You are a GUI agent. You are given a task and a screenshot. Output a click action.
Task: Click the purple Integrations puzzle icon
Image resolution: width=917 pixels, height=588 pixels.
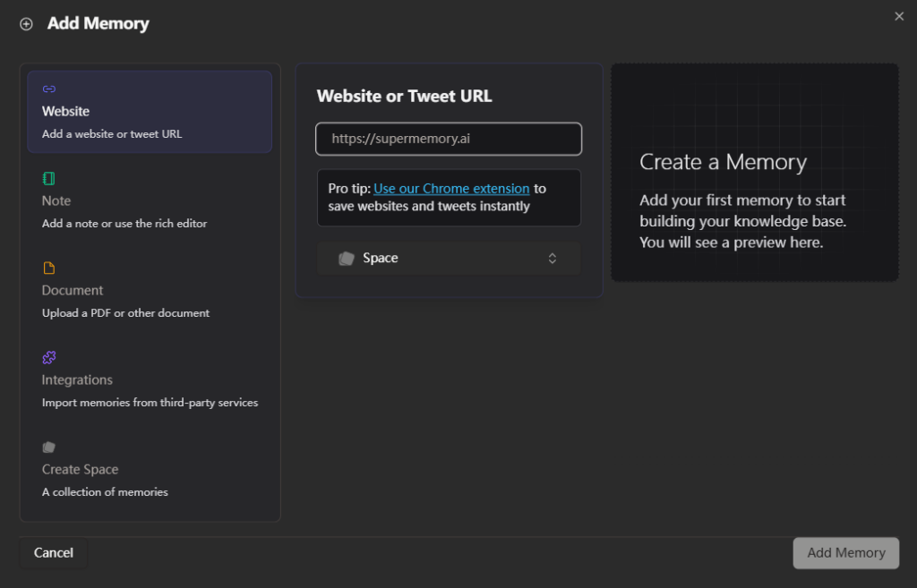tap(49, 357)
